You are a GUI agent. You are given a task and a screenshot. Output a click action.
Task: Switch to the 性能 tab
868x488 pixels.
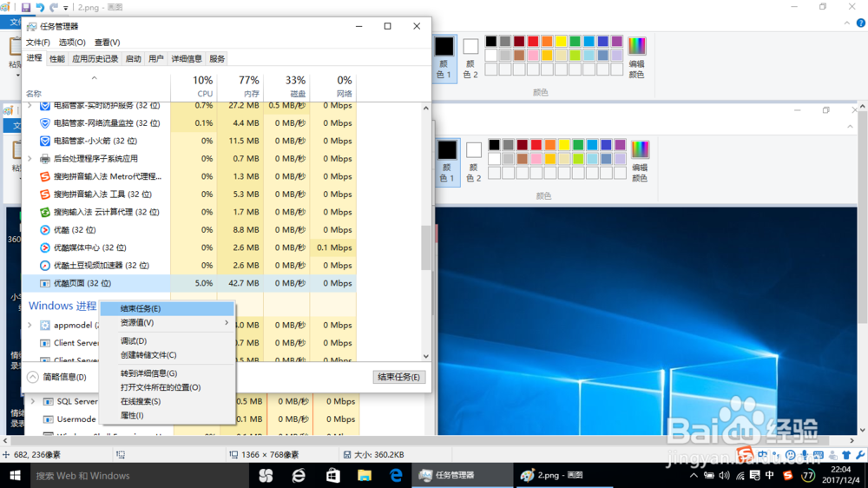[57, 59]
